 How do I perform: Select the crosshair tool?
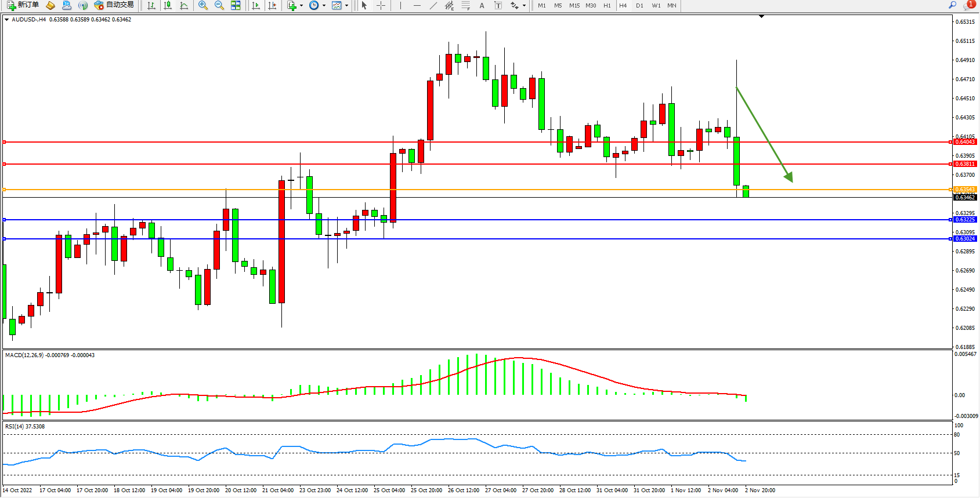[381, 5]
